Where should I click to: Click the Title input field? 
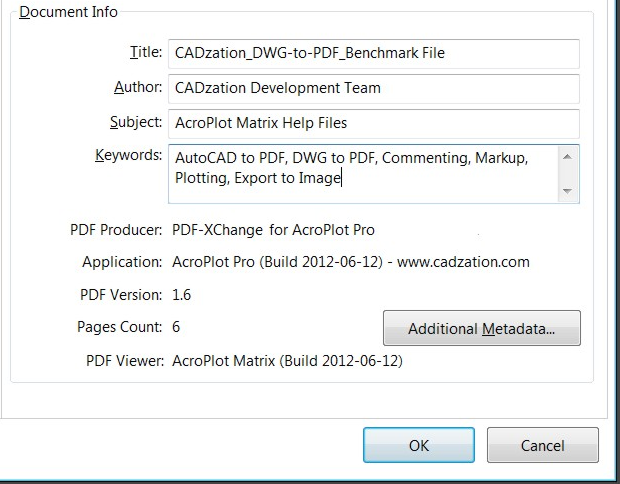[374, 53]
